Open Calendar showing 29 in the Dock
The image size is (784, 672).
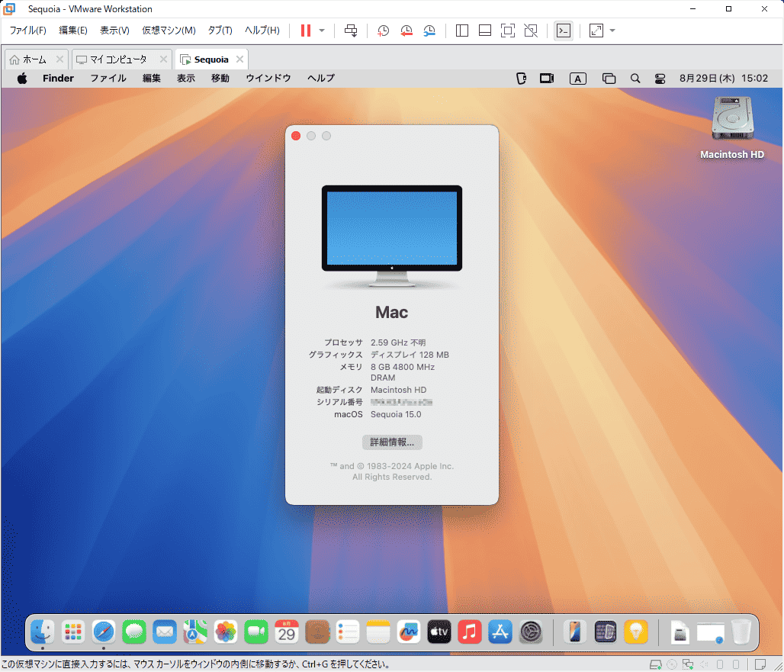coord(287,632)
